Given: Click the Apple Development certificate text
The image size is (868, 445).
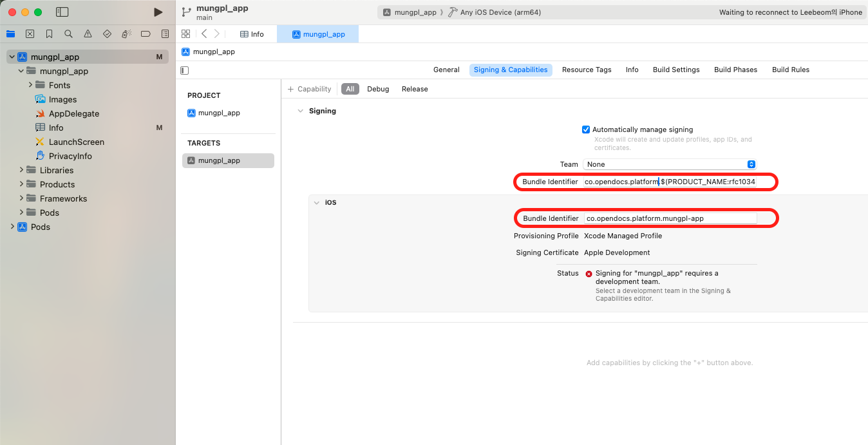Looking at the screenshot, I should (x=617, y=252).
